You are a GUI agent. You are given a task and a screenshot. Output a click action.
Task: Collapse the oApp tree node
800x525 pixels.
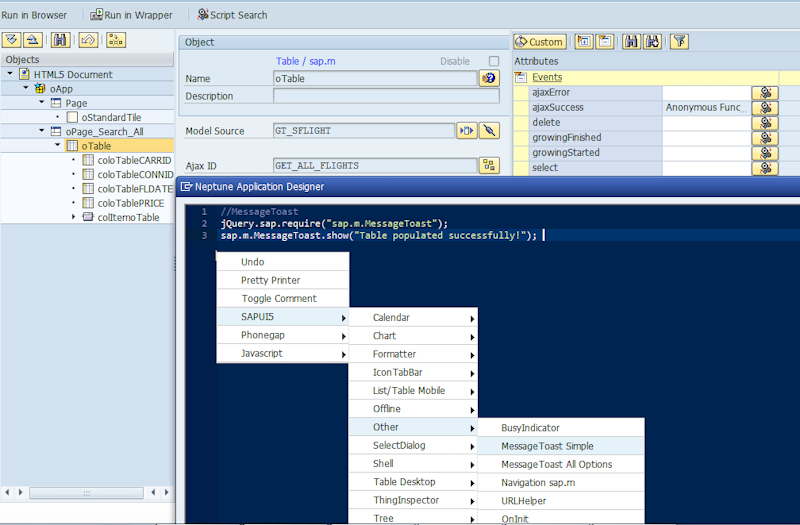click(26, 88)
